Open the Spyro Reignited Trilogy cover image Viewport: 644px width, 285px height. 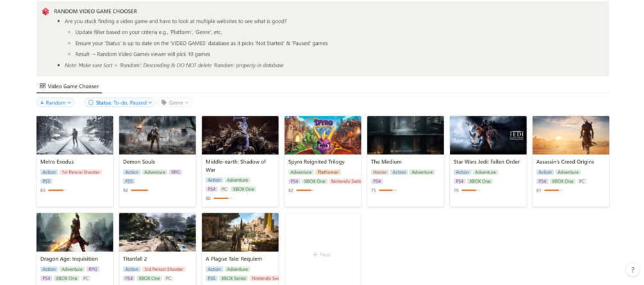click(x=323, y=135)
